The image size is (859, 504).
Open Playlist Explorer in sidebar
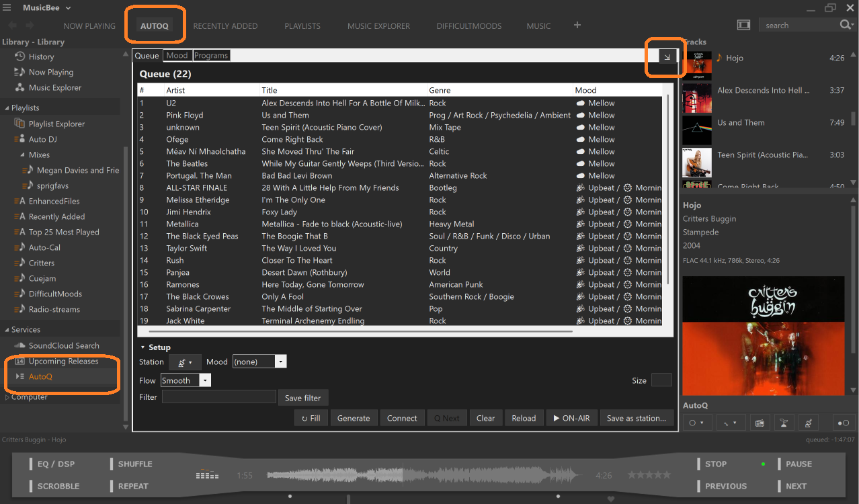pos(56,124)
